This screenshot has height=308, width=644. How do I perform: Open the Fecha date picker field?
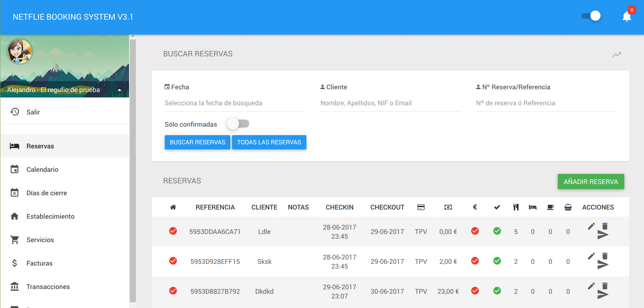point(234,103)
